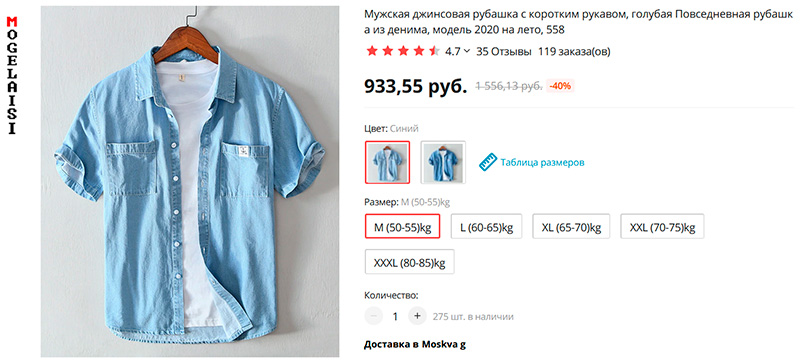Click the MOGELAISI brand logo
This screenshot has width=800, height=360.
pos(12,75)
